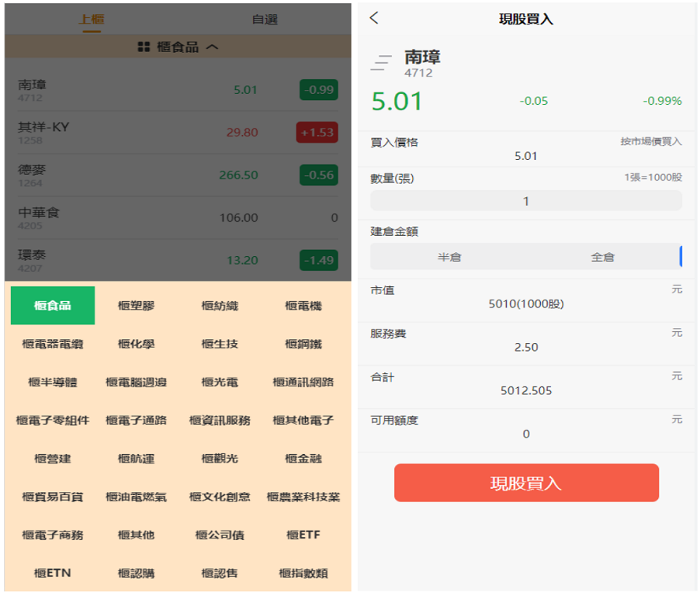Click the list icon next to 南璋
The image size is (700, 596).
(x=382, y=63)
